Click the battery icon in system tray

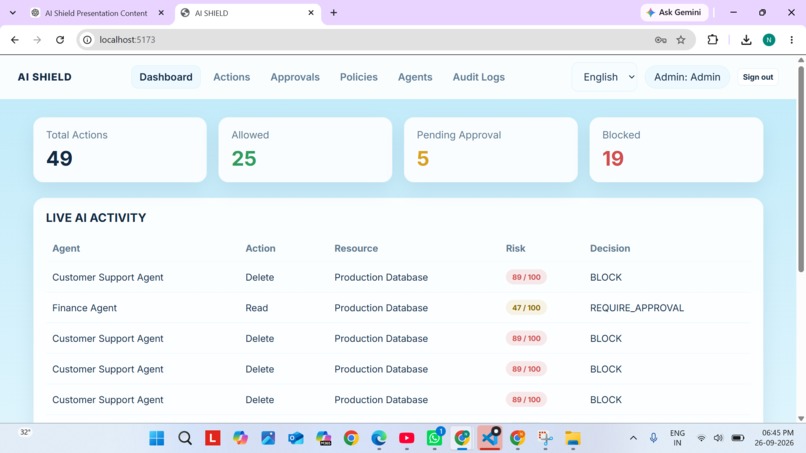tap(738, 438)
